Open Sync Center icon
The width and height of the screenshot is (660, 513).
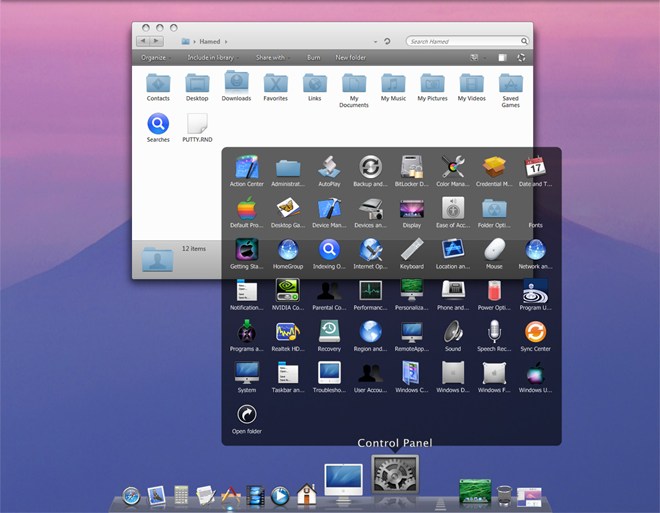tap(535, 331)
